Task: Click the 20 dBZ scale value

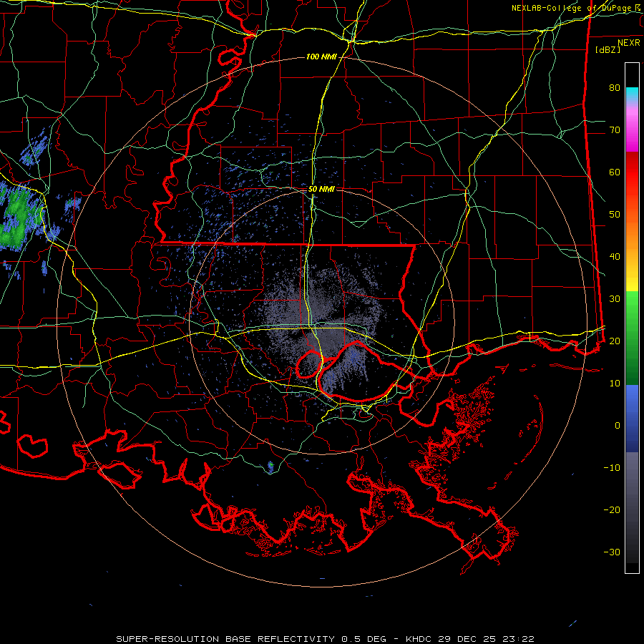Action: 615,341
